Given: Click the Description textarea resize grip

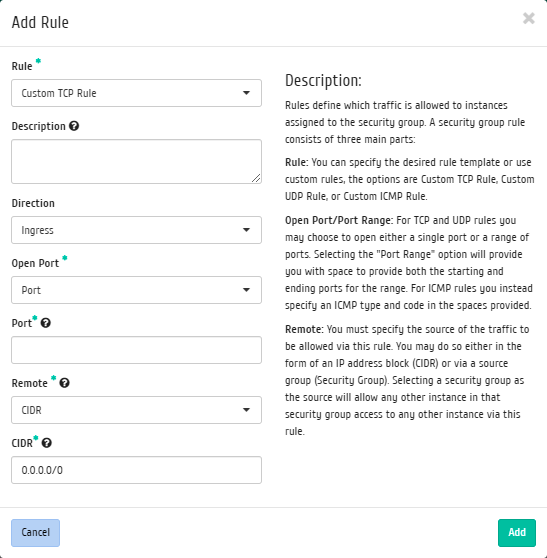Looking at the screenshot, I should [256, 178].
